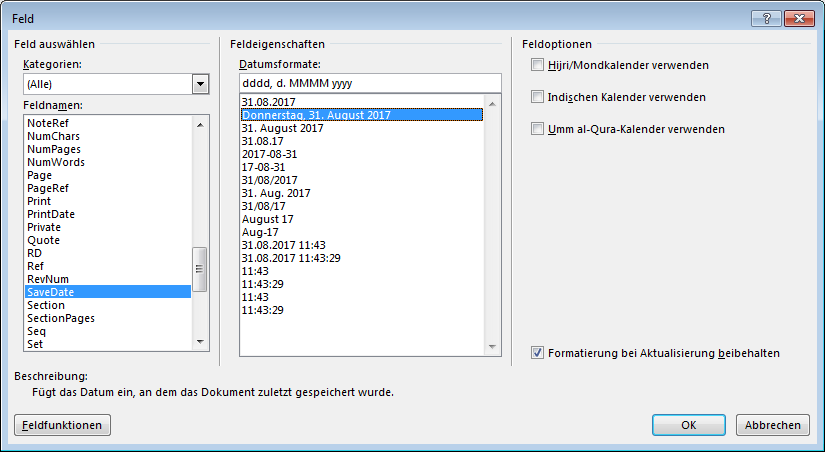
Task: Click the Feldnamen scroll up arrow
Action: coord(200,125)
